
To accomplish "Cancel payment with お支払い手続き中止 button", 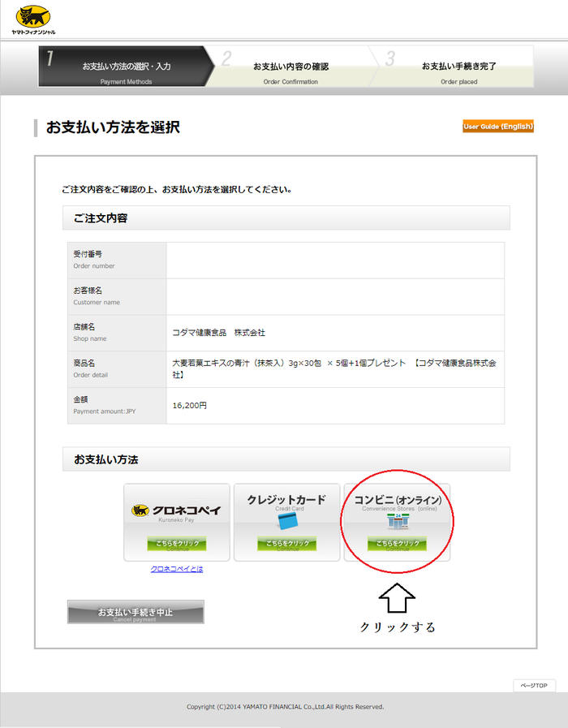I will pos(136,612).
